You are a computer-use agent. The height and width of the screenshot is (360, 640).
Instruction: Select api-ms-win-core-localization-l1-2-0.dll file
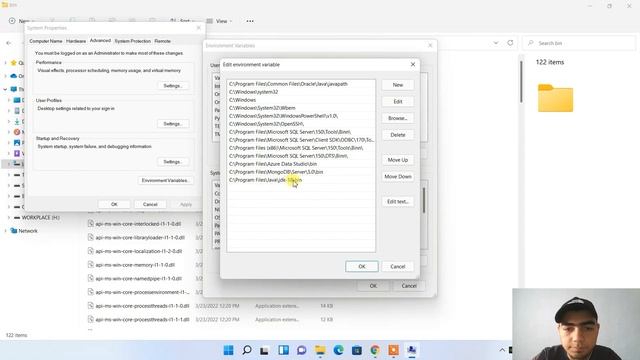(139, 251)
